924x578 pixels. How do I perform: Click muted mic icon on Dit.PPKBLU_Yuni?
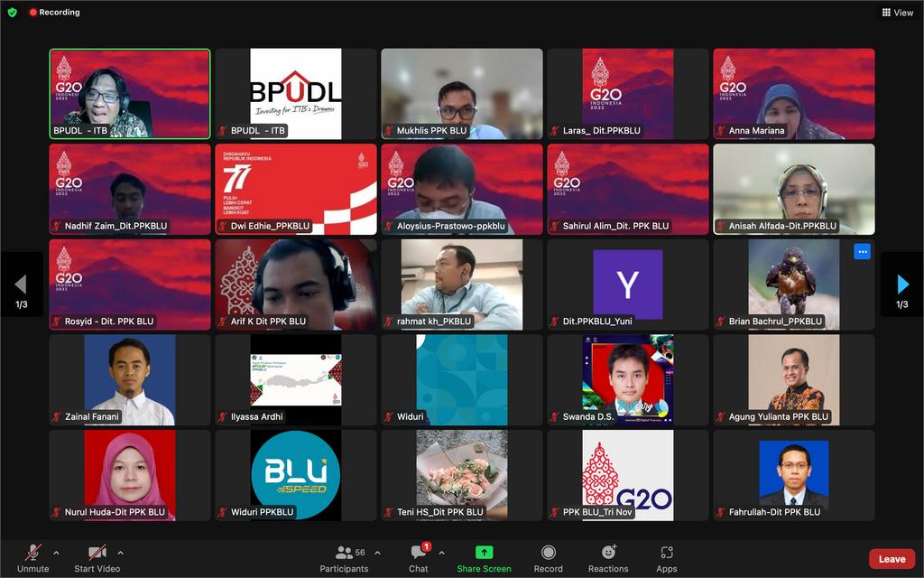pos(555,322)
